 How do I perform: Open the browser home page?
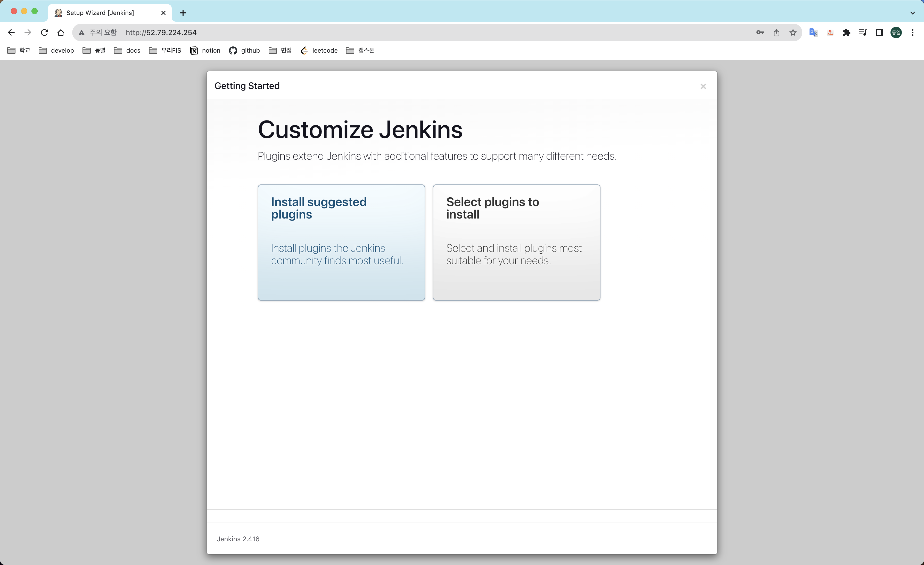61,33
